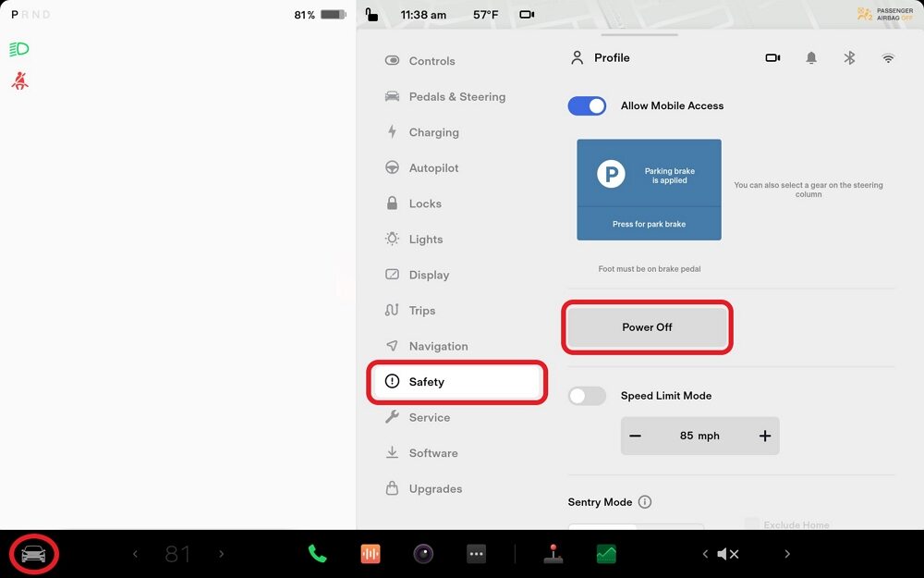Show all apps with three-dots icon
The width and height of the screenshot is (924, 578).
tap(476, 554)
